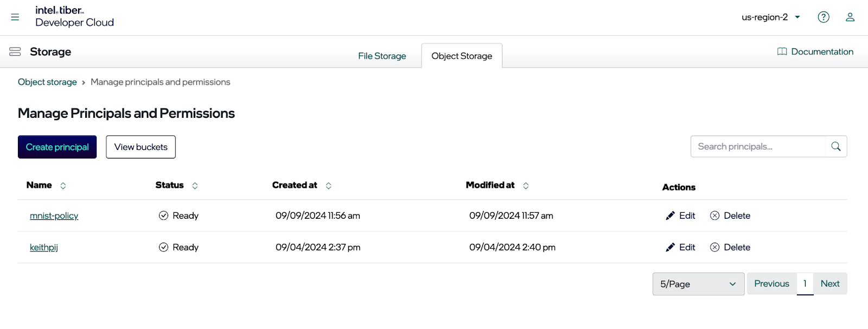Screen dimensions: 868x329
Task: Sort table by Created at column
Action: click(328, 186)
